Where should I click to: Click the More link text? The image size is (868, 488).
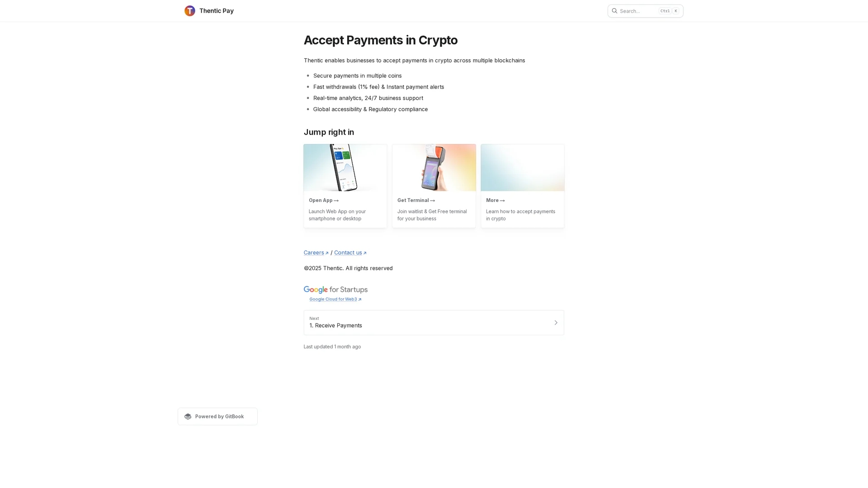point(495,200)
